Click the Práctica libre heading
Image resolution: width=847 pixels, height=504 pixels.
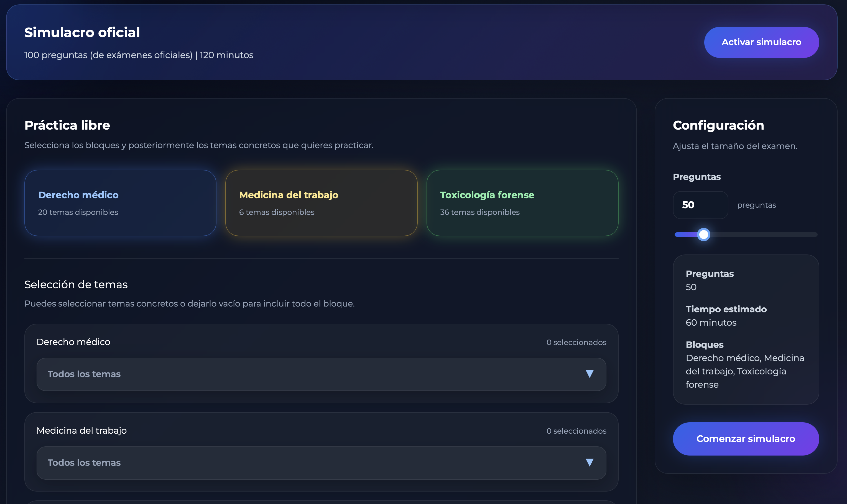67,125
